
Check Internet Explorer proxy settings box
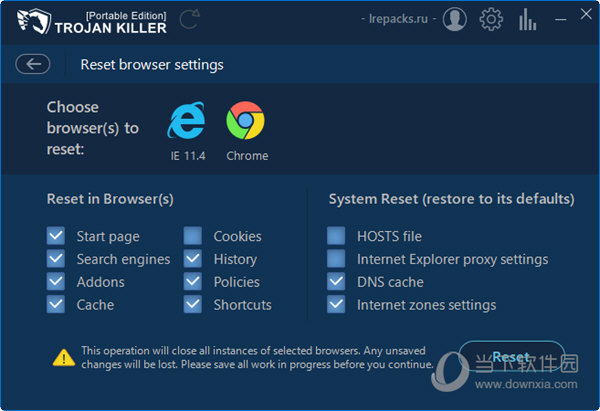(x=336, y=259)
